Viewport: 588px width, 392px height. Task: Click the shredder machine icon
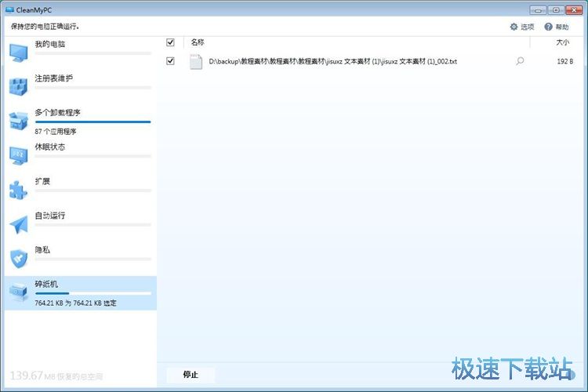[18, 293]
